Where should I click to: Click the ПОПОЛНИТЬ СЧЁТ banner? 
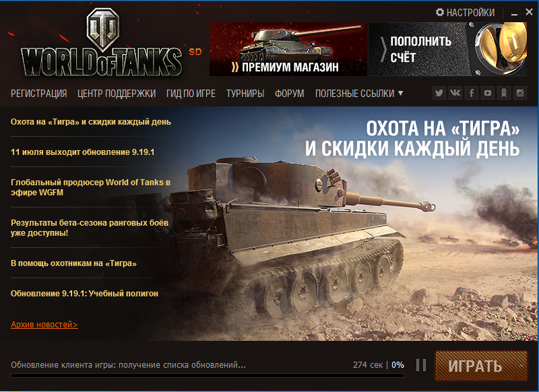tap(448, 49)
